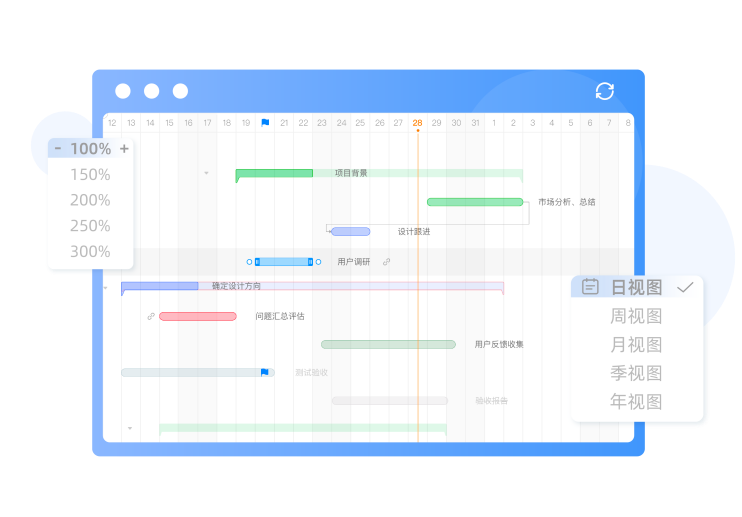Collapse the 项目背景 task group arrow
The height and width of the screenshot is (517, 742).
click(207, 173)
